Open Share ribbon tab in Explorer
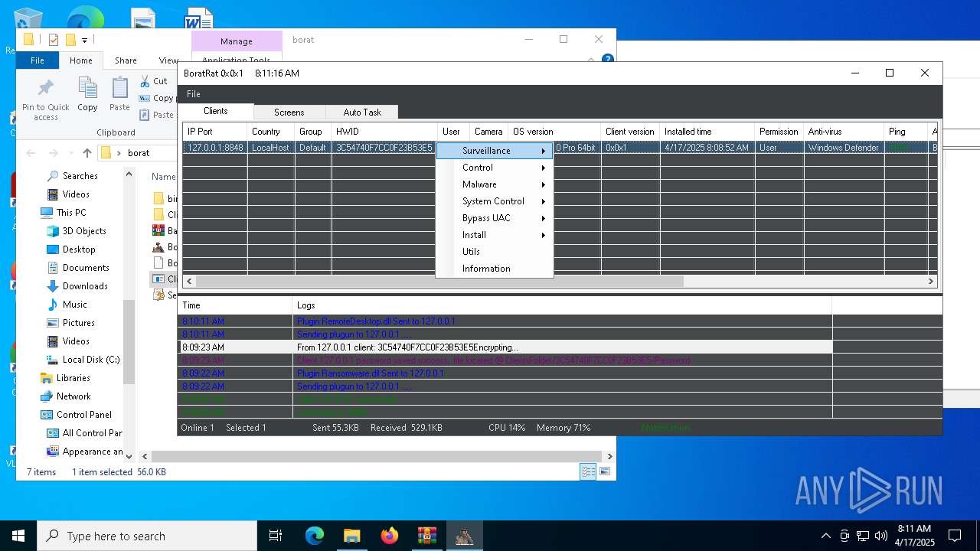Viewport: 980px width, 551px height. point(126,60)
